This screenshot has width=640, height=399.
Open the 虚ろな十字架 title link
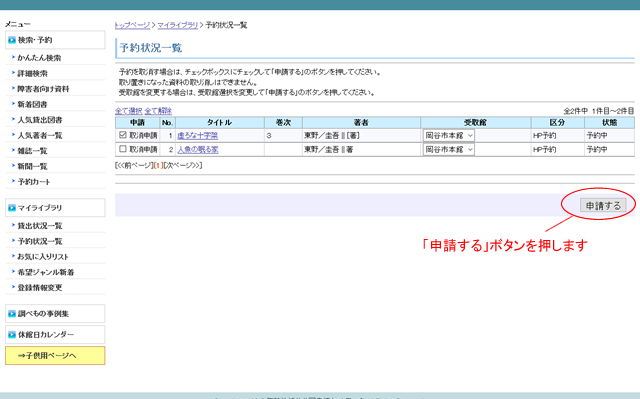(x=198, y=135)
